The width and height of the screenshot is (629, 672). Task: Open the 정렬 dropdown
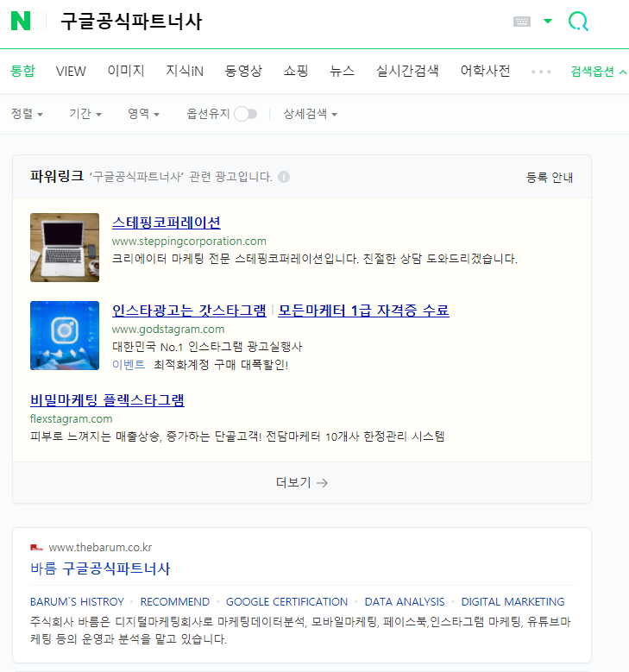click(27, 114)
